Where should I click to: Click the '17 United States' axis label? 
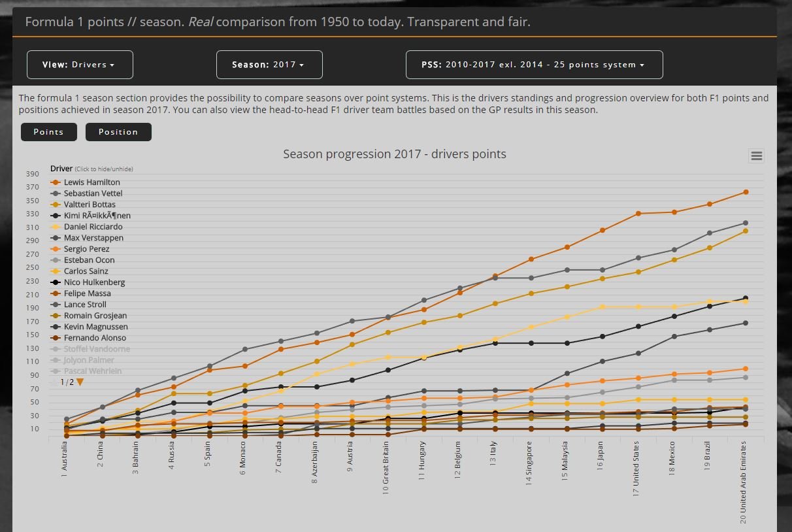pos(636,468)
